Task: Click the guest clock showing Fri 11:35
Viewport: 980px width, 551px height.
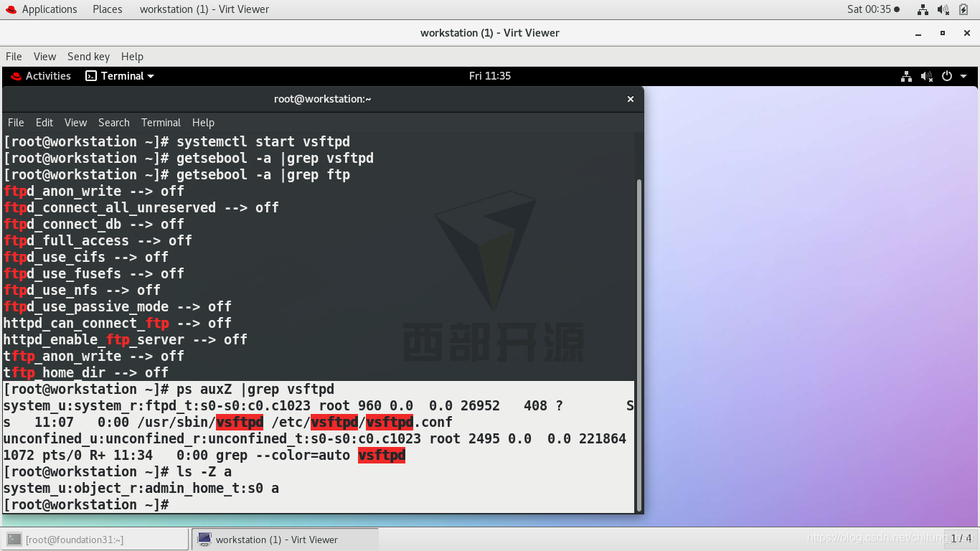Action: (490, 76)
